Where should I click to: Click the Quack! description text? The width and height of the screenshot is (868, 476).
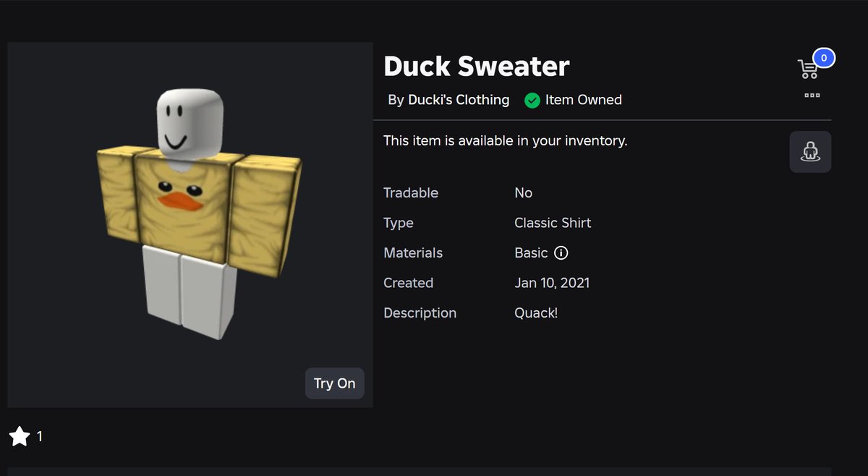coord(536,313)
